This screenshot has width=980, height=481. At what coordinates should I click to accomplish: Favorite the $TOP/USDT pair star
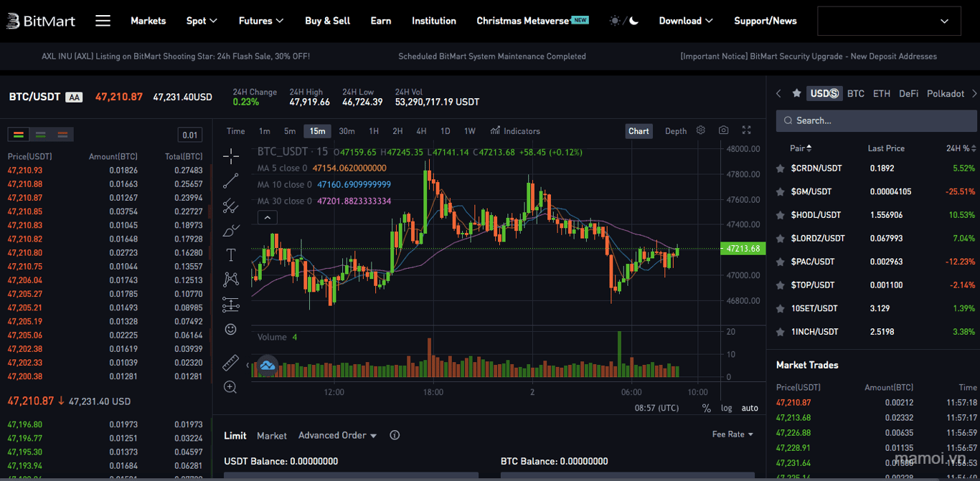point(781,285)
